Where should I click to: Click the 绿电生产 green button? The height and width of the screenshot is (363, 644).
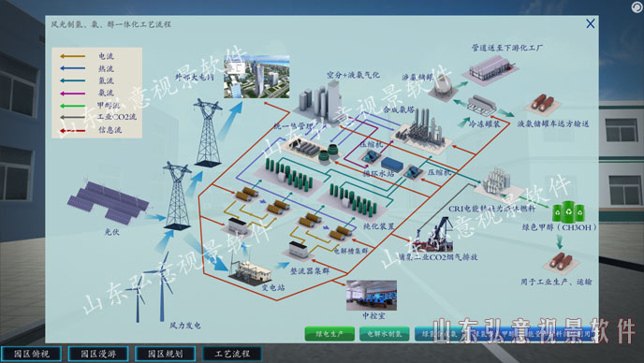(329, 334)
